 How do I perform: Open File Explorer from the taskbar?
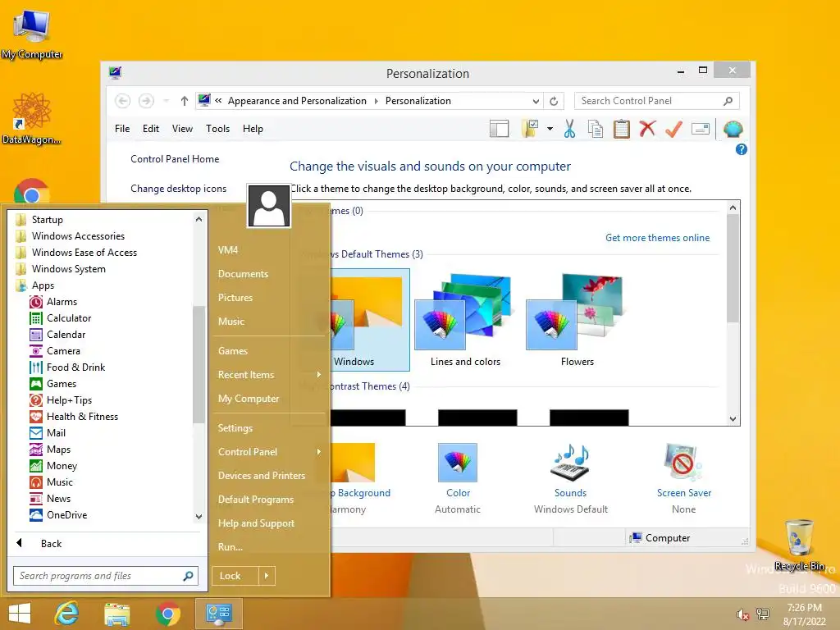pyautogui.click(x=116, y=614)
